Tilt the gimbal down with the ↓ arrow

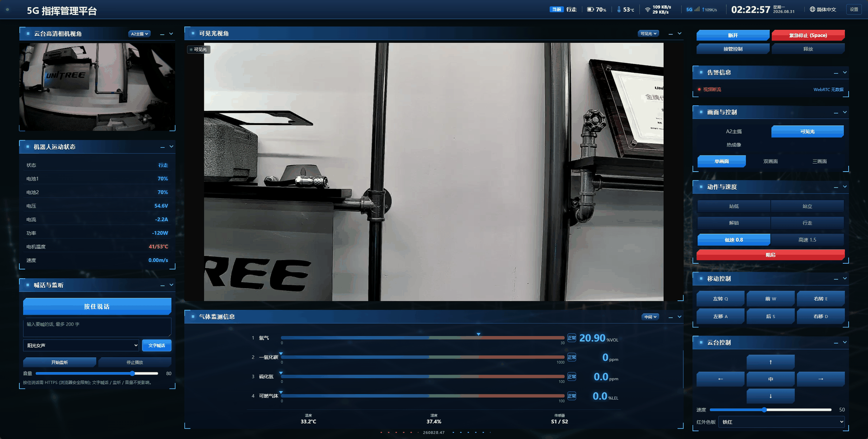770,396
